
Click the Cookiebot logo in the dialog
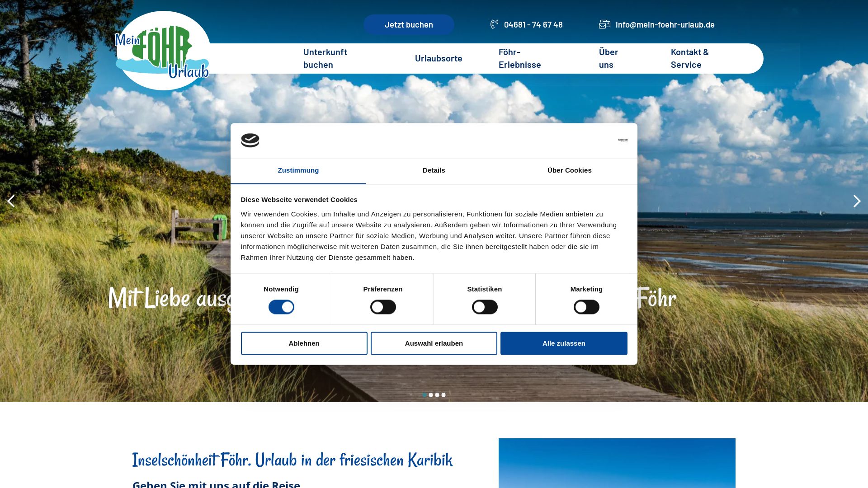click(x=250, y=140)
